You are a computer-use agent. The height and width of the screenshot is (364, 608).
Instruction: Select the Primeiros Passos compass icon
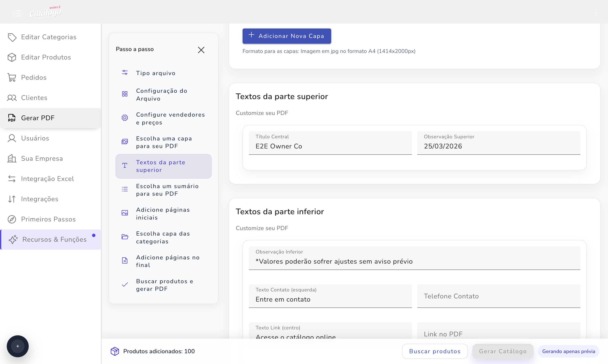click(12, 219)
